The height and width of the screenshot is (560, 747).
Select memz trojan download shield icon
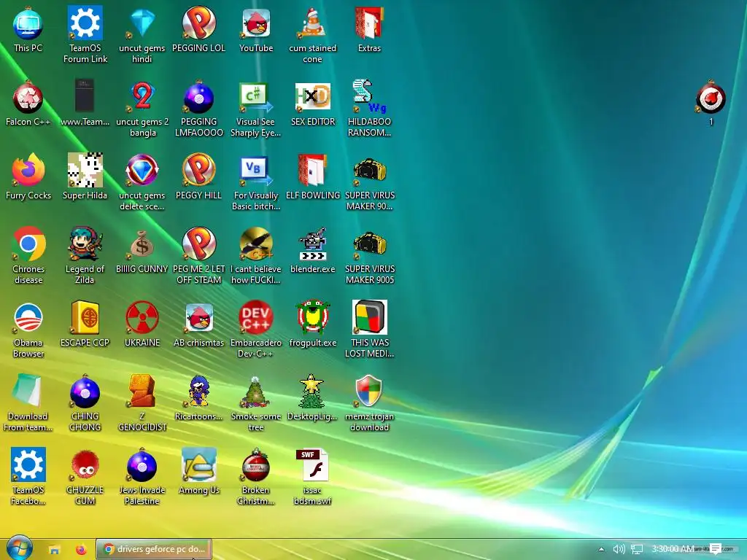[x=369, y=391]
